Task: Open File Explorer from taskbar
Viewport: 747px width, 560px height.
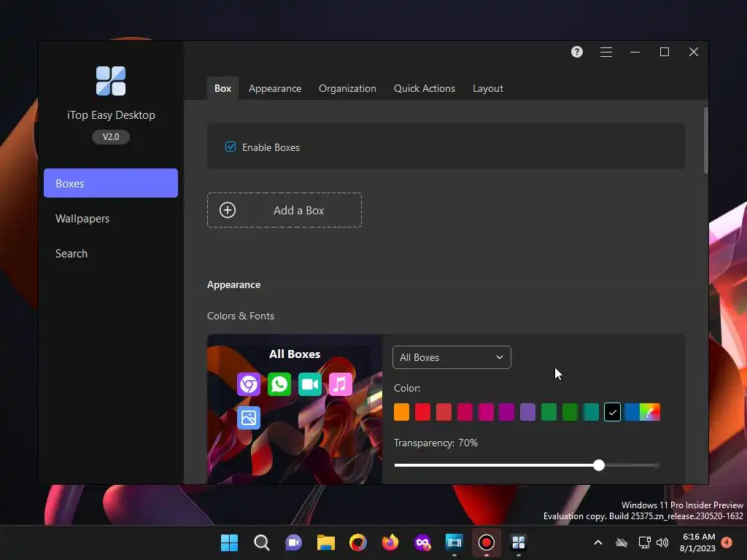Action: tap(326, 542)
